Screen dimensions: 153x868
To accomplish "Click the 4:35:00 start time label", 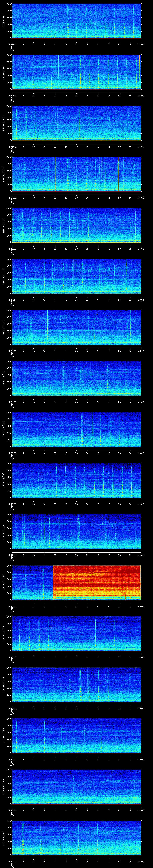I will [12, 249].
